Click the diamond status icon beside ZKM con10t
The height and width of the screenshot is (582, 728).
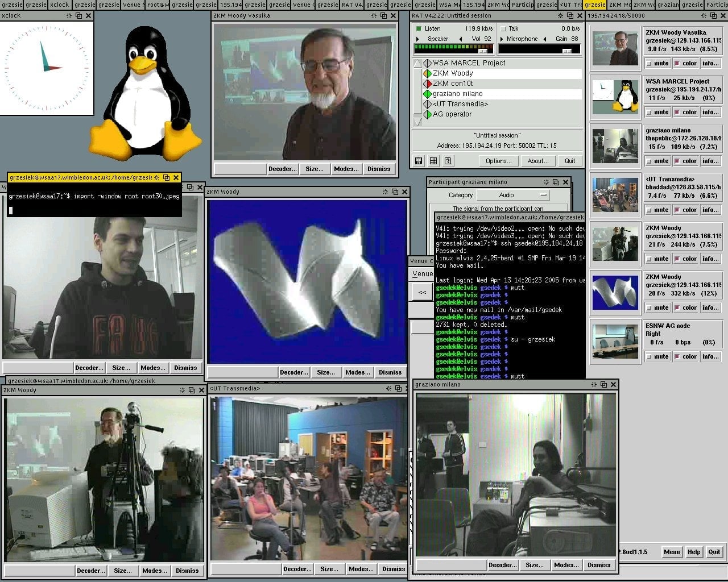click(x=428, y=84)
